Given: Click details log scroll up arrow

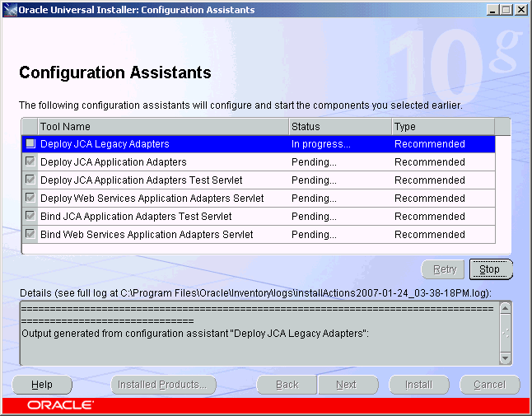Looking at the screenshot, I should pos(505,308).
